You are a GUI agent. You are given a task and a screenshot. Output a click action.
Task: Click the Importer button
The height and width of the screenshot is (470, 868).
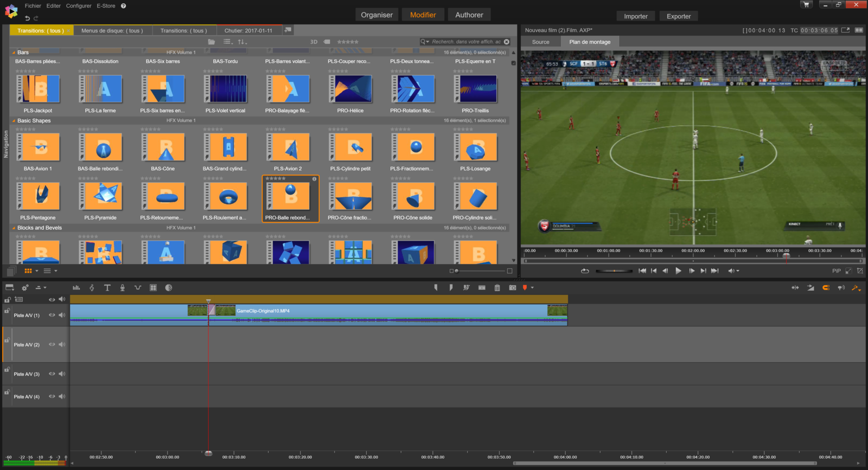coord(636,16)
